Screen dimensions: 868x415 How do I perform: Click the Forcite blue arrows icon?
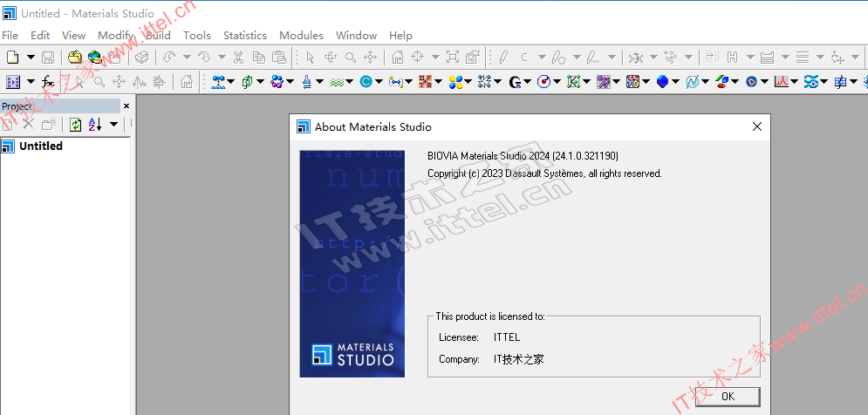coord(485,82)
